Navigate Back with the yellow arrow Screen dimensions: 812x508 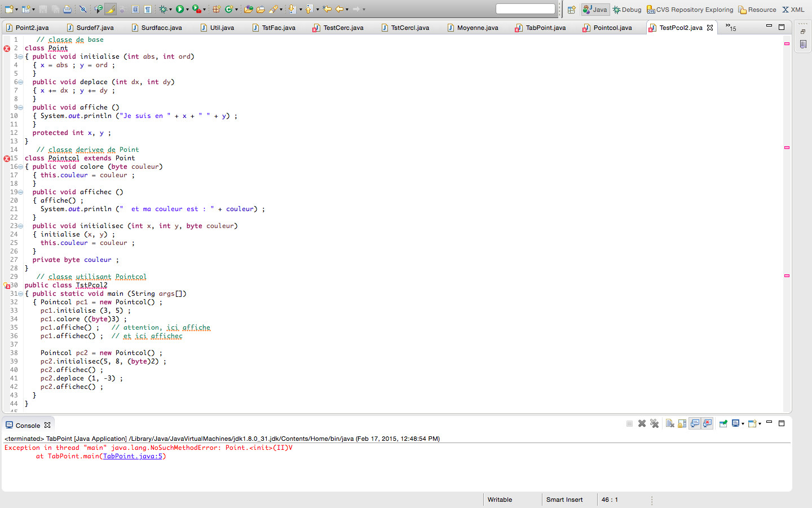(x=339, y=9)
